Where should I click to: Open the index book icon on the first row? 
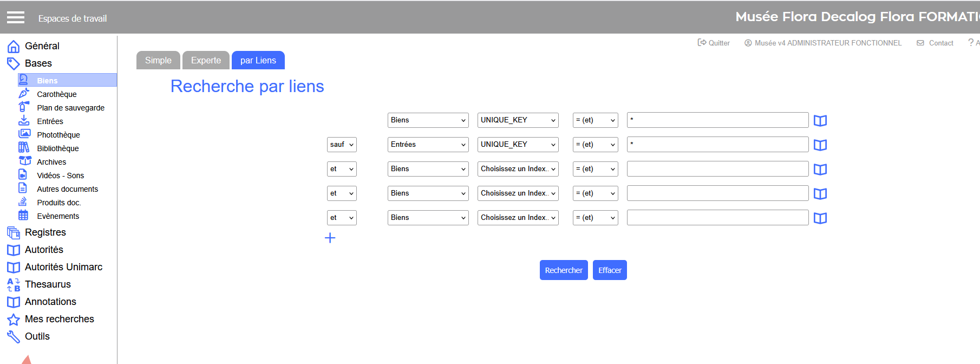click(x=820, y=121)
